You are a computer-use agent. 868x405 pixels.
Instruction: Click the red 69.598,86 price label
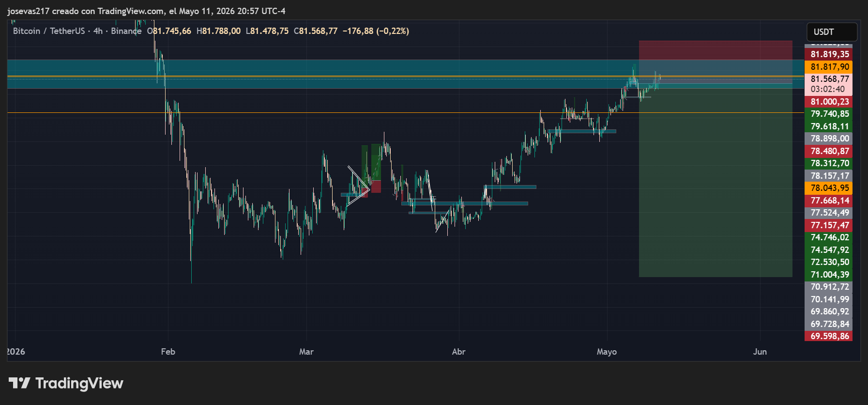tap(828, 336)
